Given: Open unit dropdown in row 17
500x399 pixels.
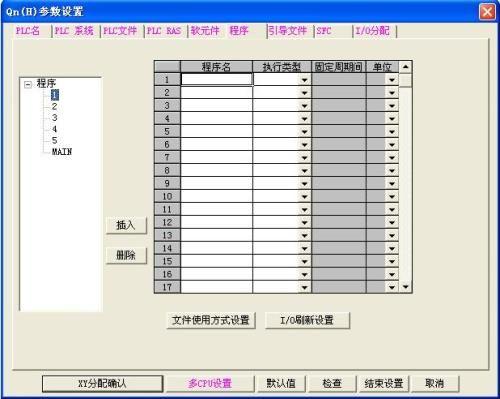Looking at the screenshot, I should (392, 287).
